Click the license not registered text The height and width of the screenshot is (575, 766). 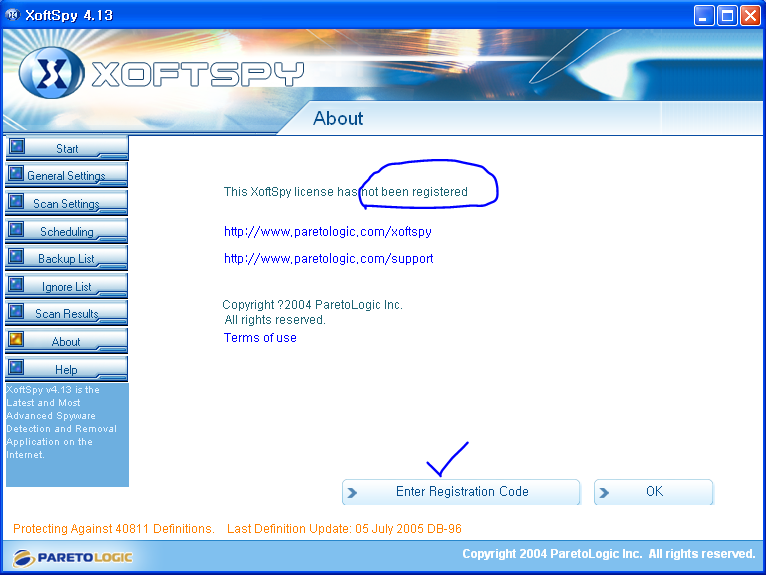click(x=346, y=192)
